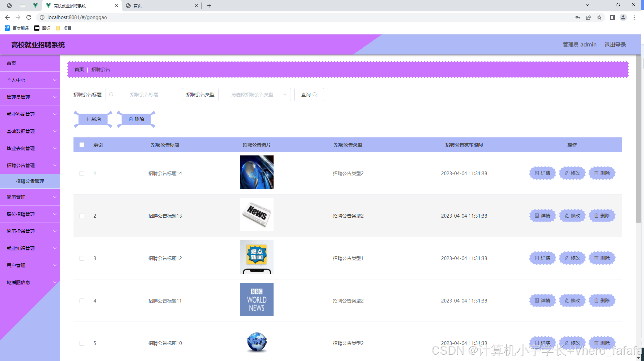Click 退出登录 logout link
The height and width of the screenshot is (361, 644).
(x=615, y=44)
